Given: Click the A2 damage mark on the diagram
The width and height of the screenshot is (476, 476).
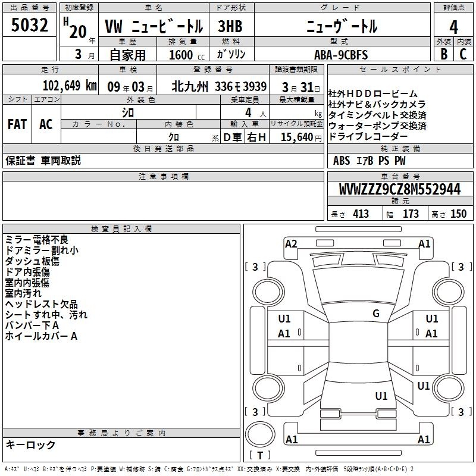Looking at the screenshot, I should click(291, 243).
